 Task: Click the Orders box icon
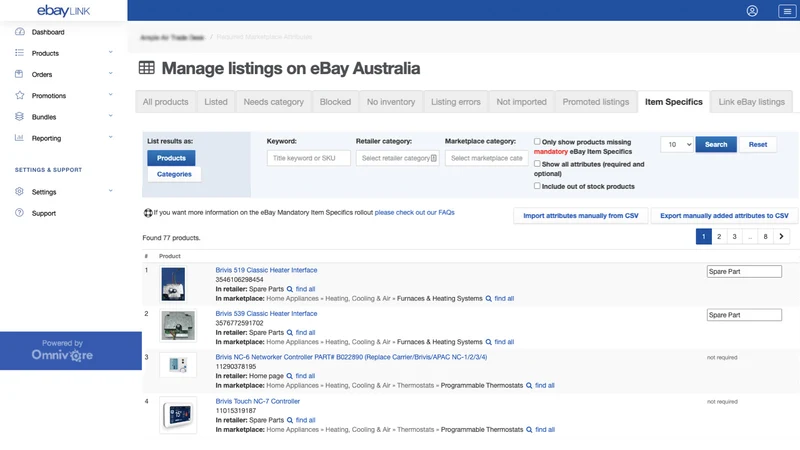tap(19, 74)
